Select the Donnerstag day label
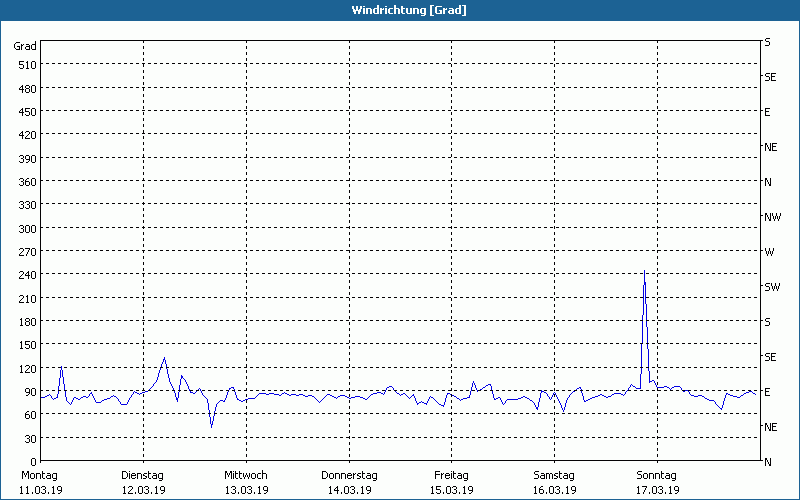This screenshot has height=500, width=800. tap(349, 475)
